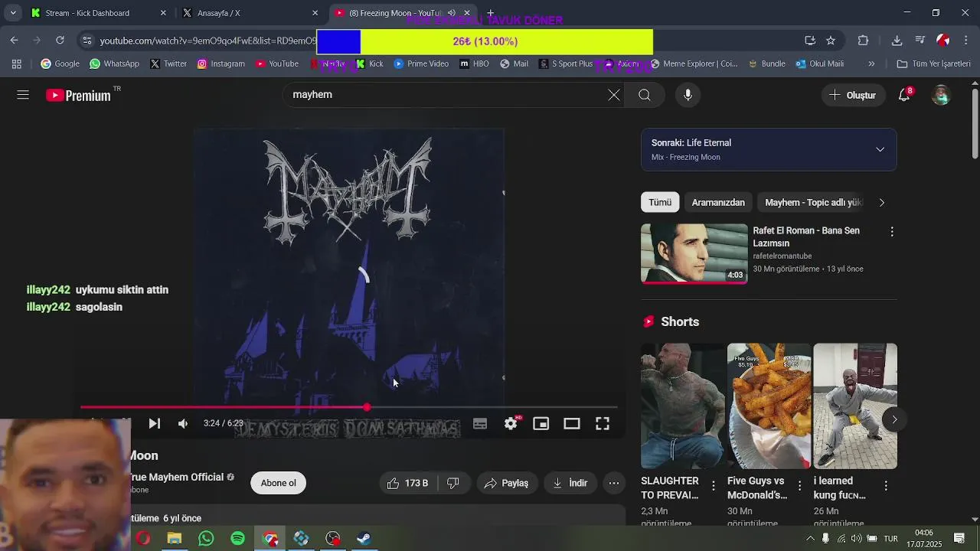
Task: Select the Aramanızdan filter chip
Action: click(718, 202)
